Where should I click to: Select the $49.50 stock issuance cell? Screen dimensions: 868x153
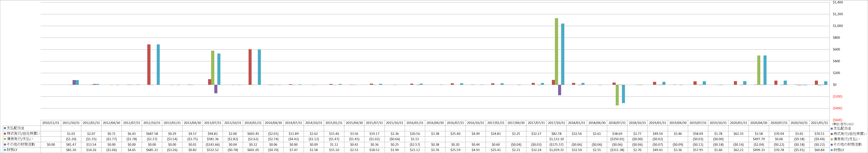[x=657, y=134]
